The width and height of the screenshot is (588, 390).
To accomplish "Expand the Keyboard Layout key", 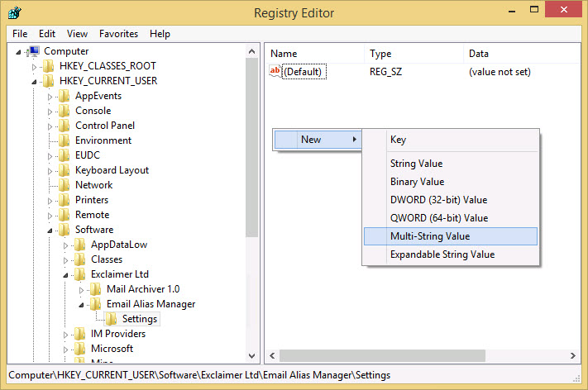I will point(50,171).
